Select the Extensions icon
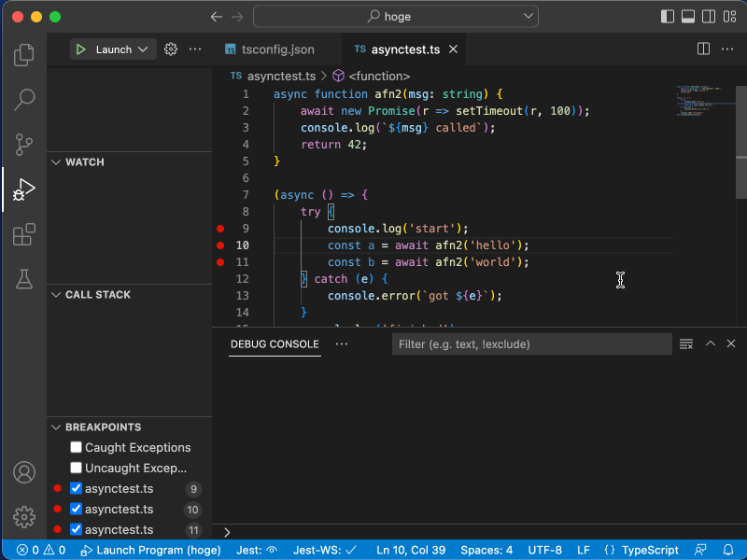Viewport: 747px width, 560px height. [23, 234]
